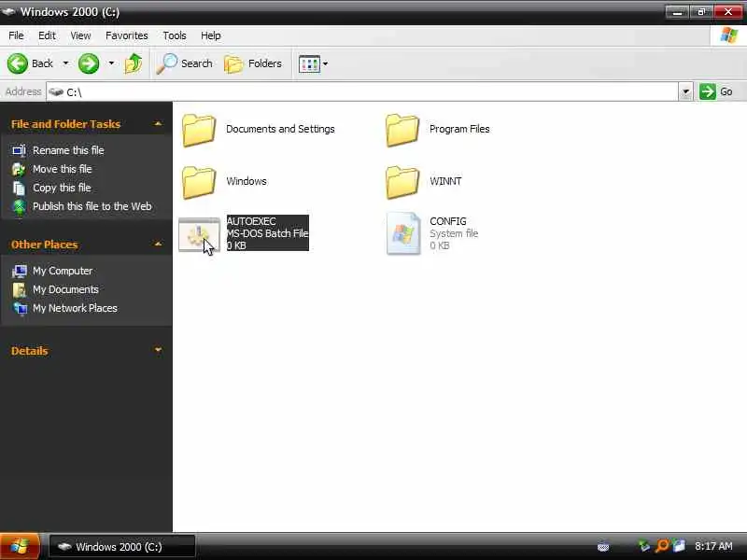Select the Program Files folder icon
Viewport: 747px width, 560px height.
point(402,130)
